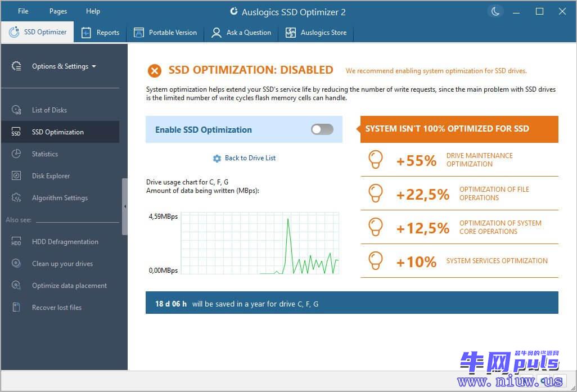The width and height of the screenshot is (577, 392).
Task: Switch to the SSD Optimizer tab
Action: point(37,32)
